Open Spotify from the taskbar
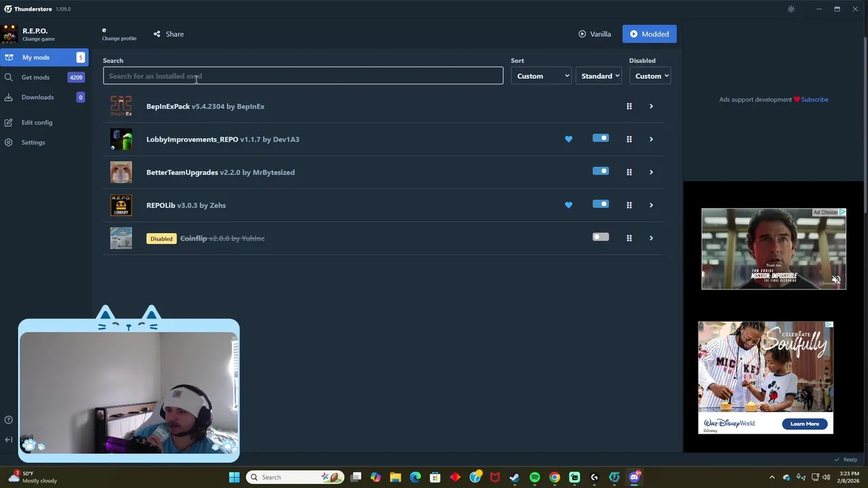868x488 pixels. (534, 477)
